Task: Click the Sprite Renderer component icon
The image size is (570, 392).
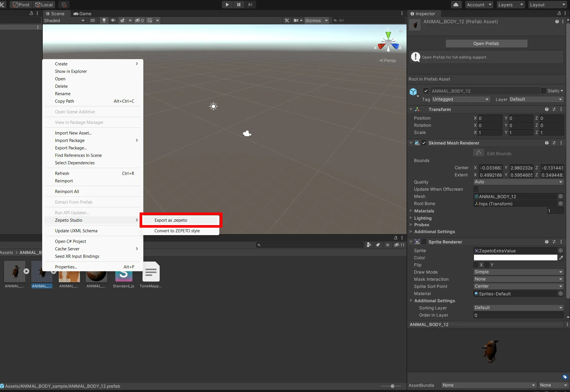Action: pos(417,242)
